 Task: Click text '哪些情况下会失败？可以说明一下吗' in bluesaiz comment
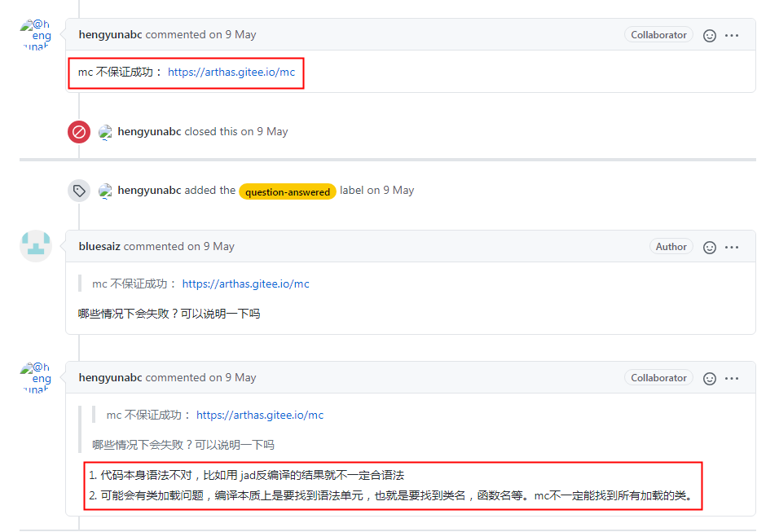coord(169,314)
